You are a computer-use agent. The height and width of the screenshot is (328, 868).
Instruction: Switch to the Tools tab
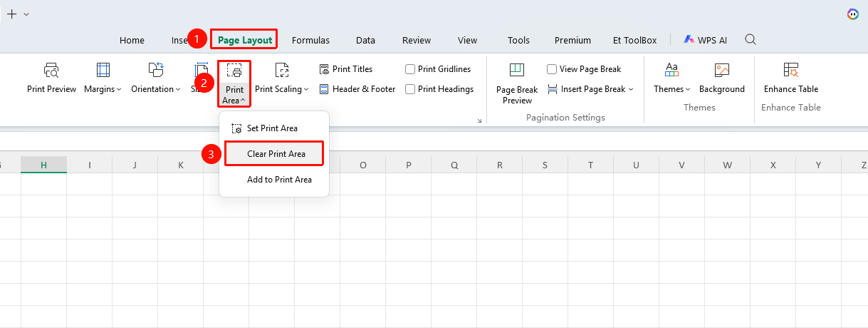[x=518, y=40]
